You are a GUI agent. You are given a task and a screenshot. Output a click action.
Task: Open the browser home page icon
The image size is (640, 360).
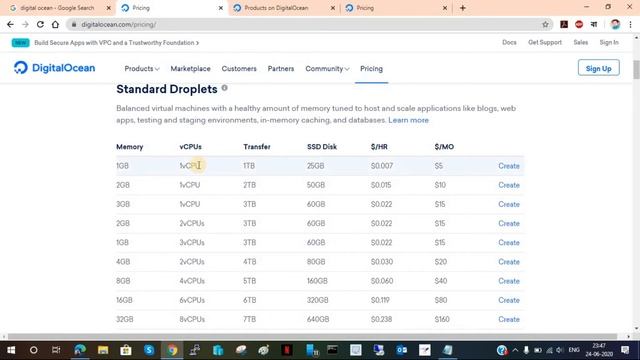point(55,24)
